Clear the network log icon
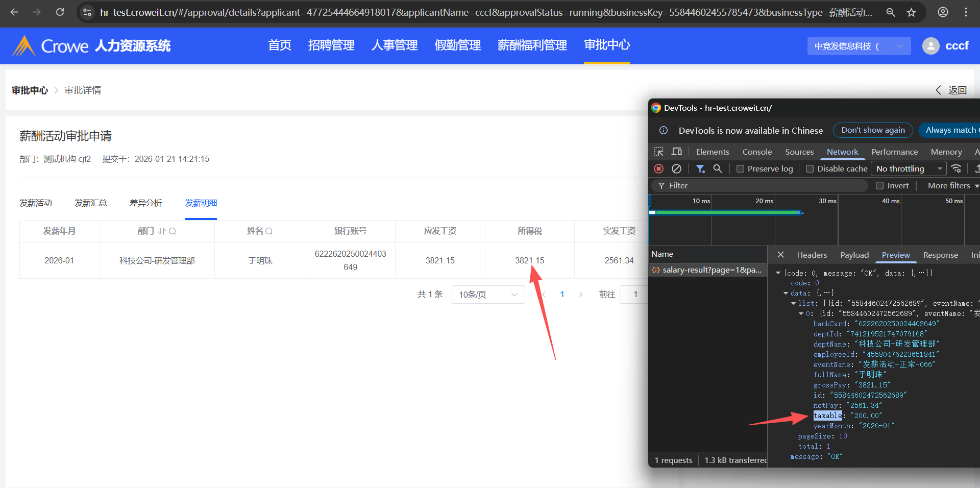980x488 pixels. click(x=676, y=168)
